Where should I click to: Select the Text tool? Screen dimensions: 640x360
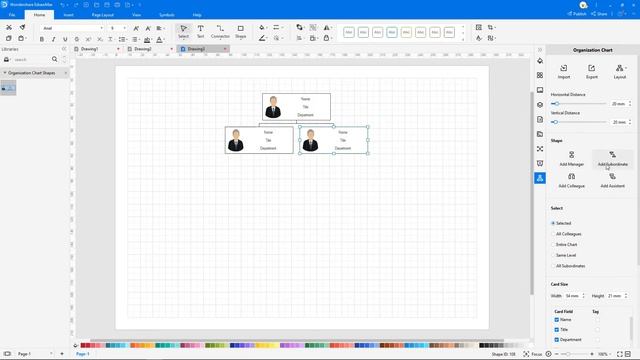pos(200,31)
